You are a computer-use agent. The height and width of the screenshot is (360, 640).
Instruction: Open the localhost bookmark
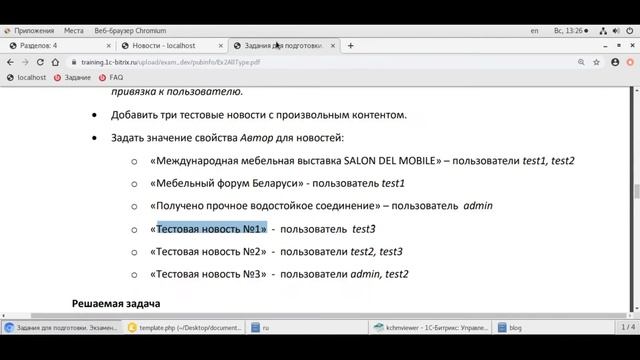coord(27,78)
